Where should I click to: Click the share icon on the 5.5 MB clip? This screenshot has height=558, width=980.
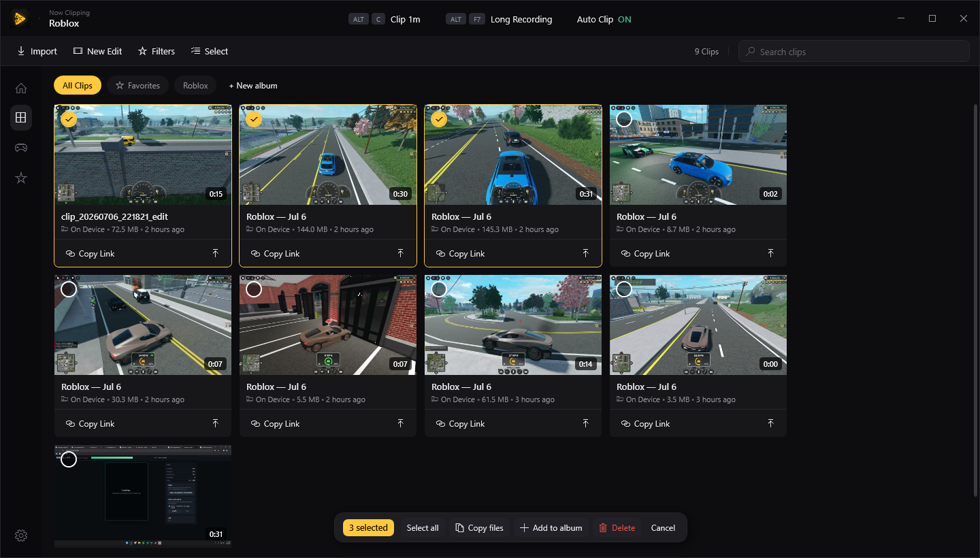coord(400,423)
